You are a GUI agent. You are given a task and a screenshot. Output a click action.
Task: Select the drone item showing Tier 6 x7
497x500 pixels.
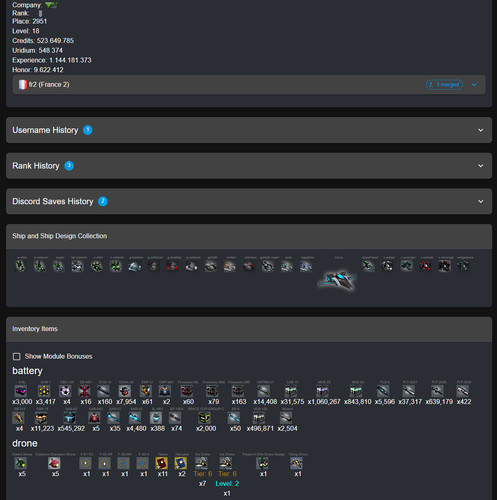(201, 463)
